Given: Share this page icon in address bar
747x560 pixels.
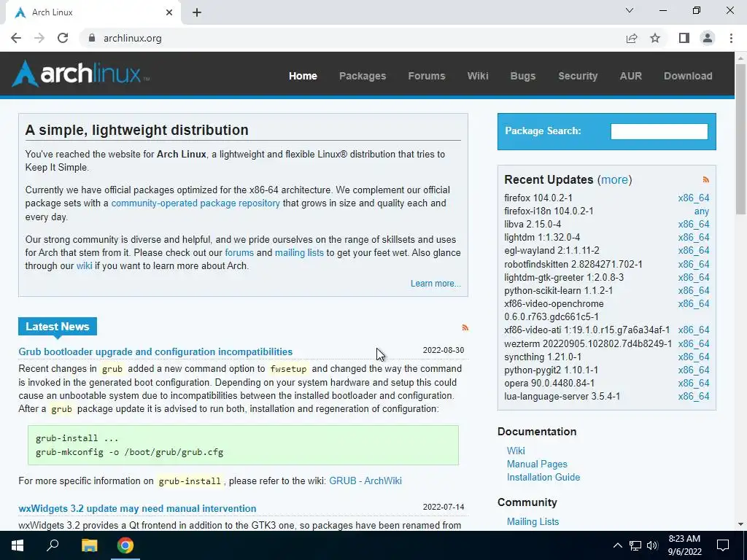Looking at the screenshot, I should (x=632, y=38).
